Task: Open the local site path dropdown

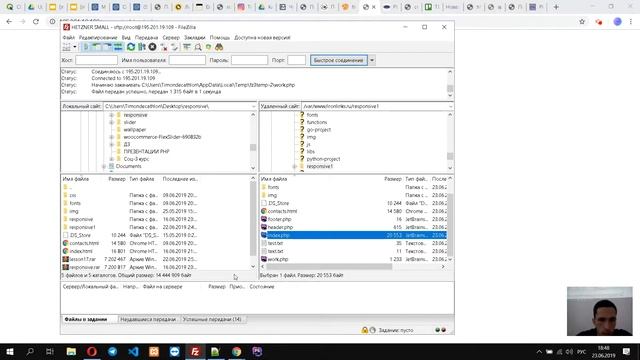Action: point(253,106)
